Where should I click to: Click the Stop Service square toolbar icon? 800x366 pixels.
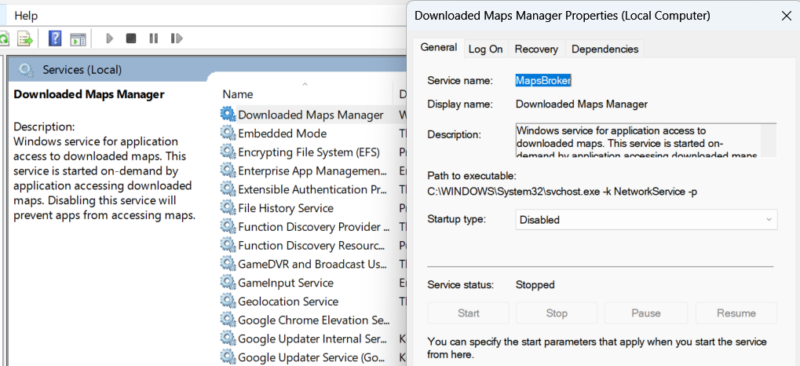click(x=131, y=38)
